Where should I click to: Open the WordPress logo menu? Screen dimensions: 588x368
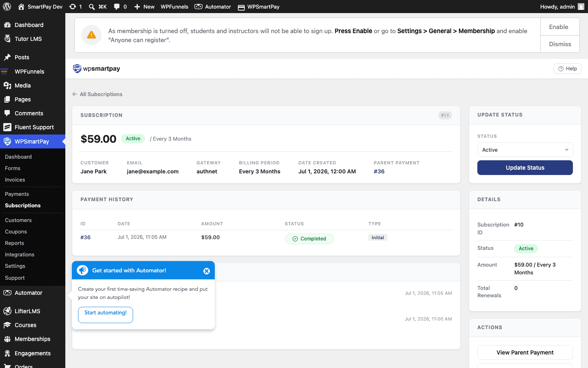(x=7, y=7)
